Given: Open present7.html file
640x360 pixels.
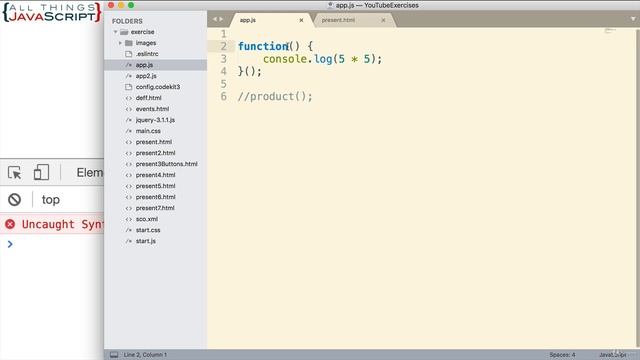Looking at the screenshot, I should 155,208.
